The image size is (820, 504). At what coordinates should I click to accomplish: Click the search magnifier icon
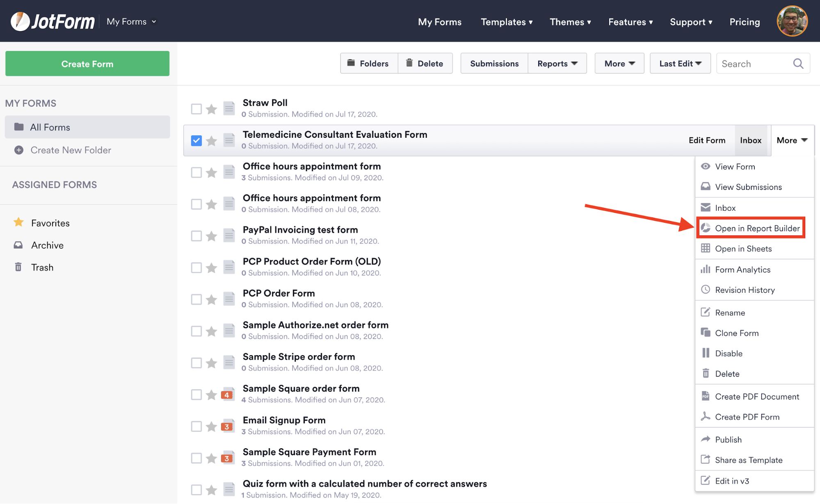[x=798, y=64]
